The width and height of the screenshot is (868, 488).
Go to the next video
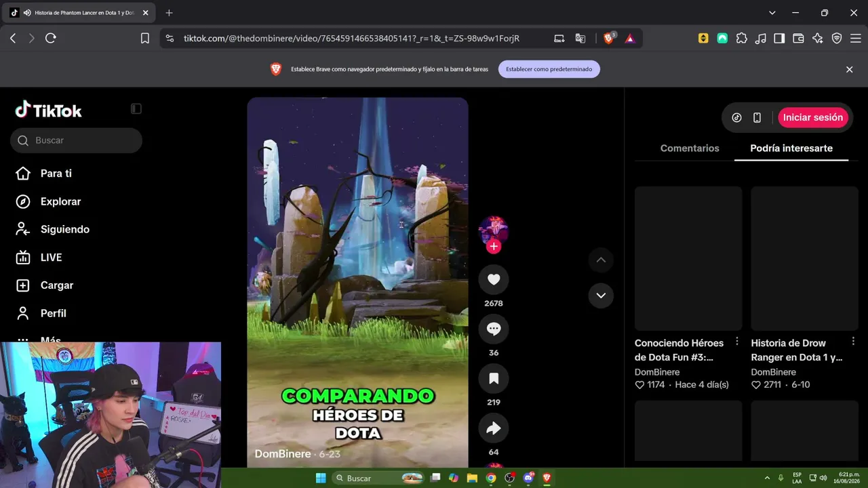pyautogui.click(x=601, y=296)
